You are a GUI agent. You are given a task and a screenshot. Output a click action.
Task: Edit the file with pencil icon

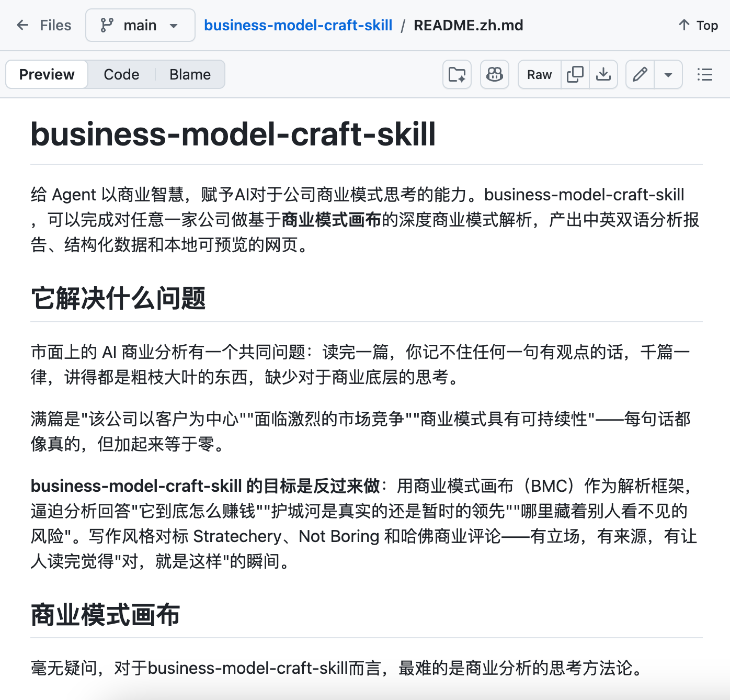click(640, 74)
